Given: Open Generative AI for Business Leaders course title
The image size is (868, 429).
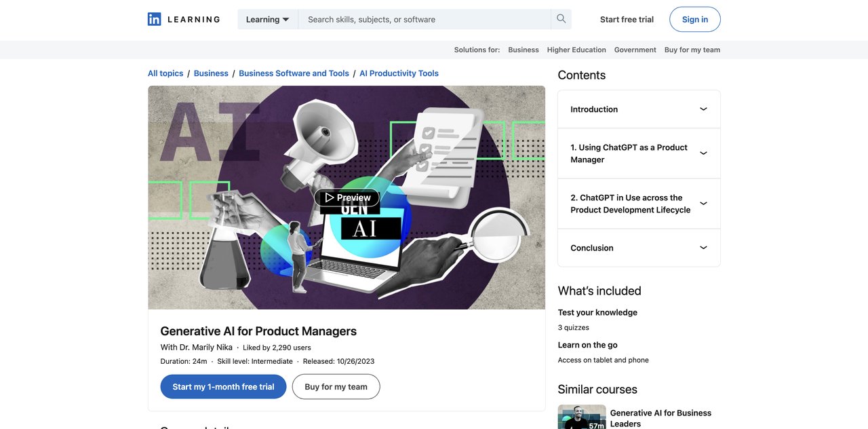Looking at the screenshot, I should coord(660,418).
